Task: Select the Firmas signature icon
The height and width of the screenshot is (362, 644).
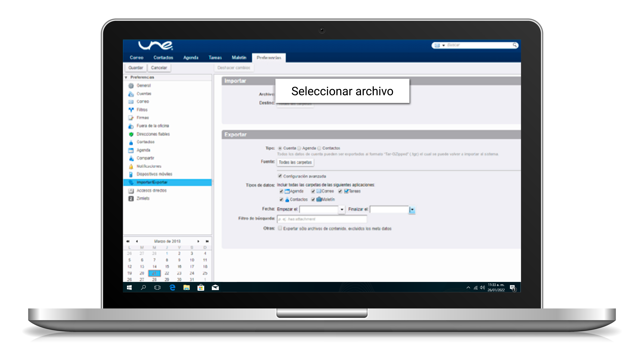Action: (131, 118)
